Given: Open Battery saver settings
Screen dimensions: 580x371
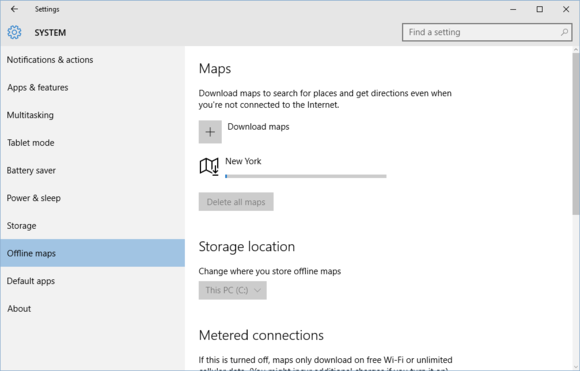Looking at the screenshot, I should 92,171.
